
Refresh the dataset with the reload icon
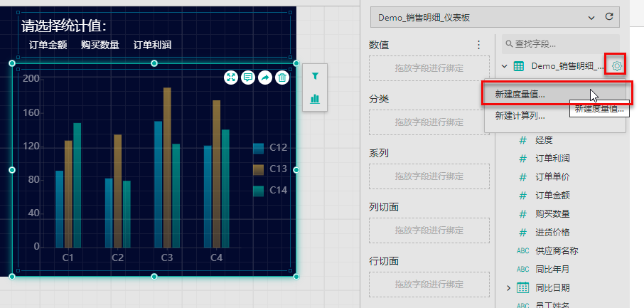pos(608,17)
